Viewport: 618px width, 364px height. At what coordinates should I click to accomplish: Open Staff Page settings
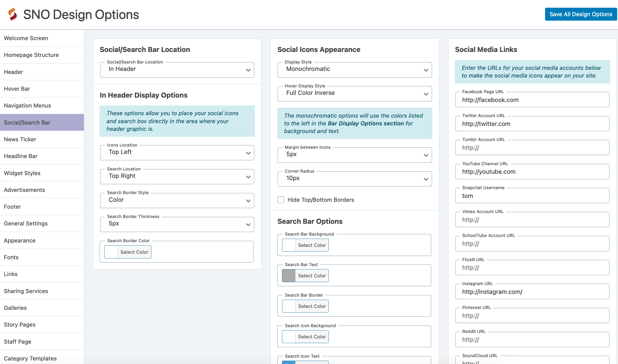click(42, 342)
